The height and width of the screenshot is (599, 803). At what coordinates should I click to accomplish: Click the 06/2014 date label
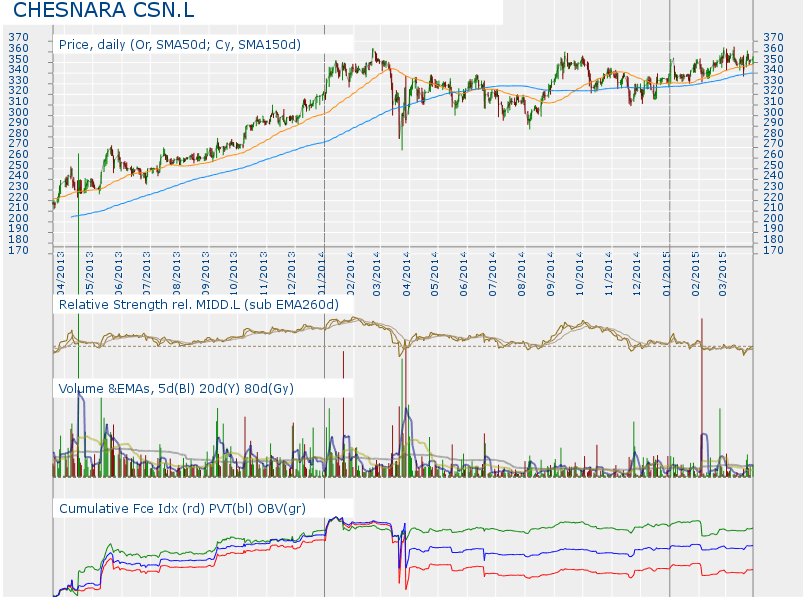463,273
